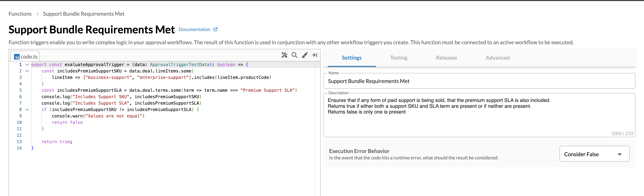Focus the Name input field
The width and height of the screenshot is (644, 196).
479,81
